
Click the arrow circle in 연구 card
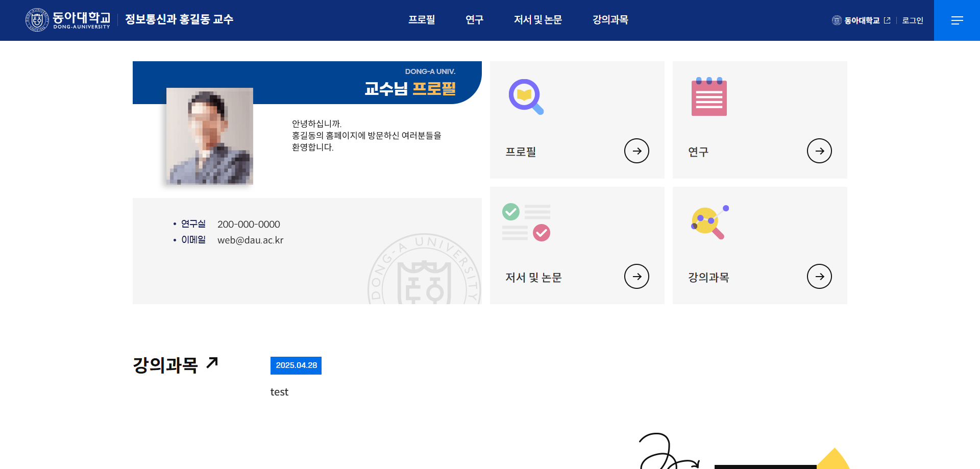click(819, 151)
